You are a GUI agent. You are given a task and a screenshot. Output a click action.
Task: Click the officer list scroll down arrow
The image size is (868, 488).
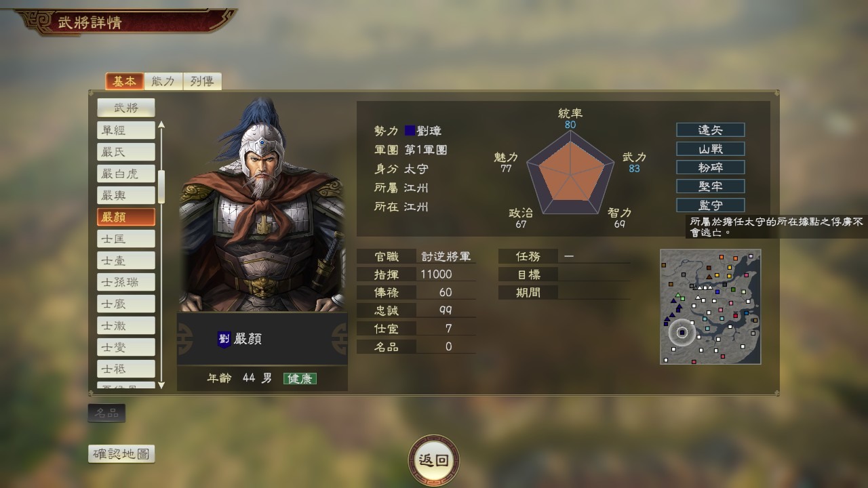tap(161, 385)
